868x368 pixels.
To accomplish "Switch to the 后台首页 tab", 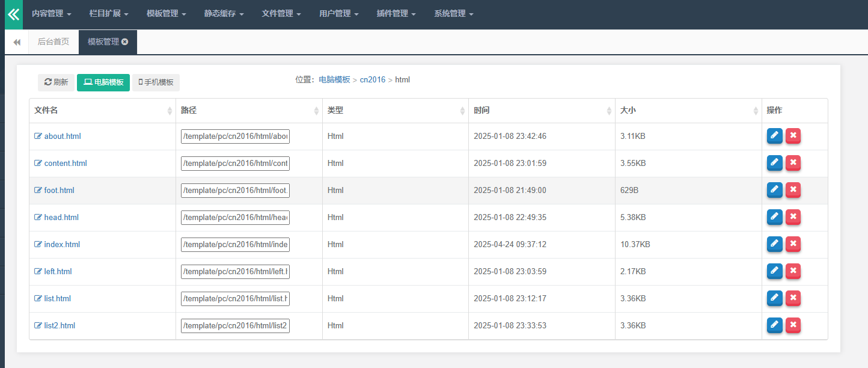I will tap(53, 42).
